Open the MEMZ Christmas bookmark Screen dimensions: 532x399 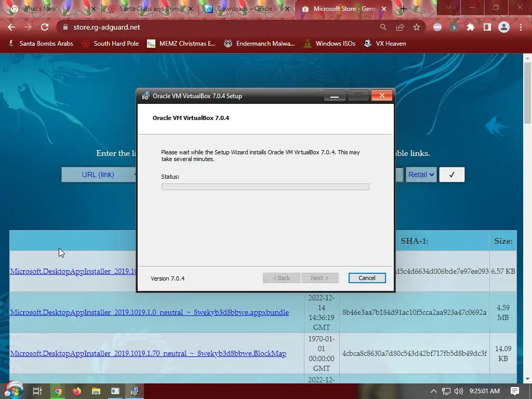pos(181,44)
